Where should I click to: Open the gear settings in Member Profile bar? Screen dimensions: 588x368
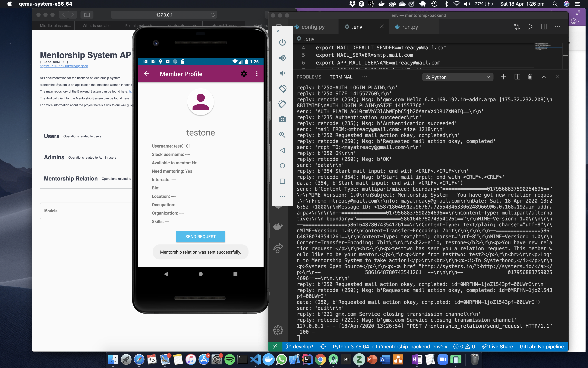click(x=244, y=74)
